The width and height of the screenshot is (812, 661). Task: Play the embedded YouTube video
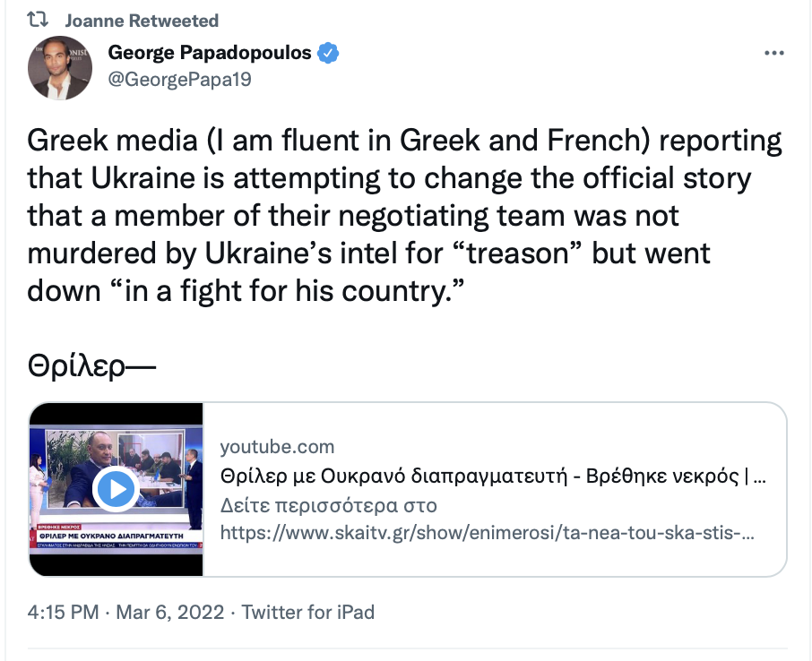coord(116,489)
